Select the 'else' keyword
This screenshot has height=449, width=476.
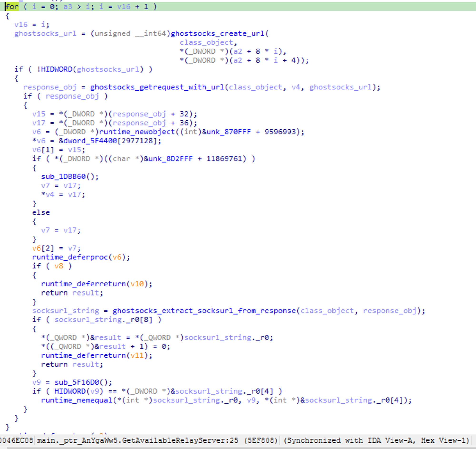41,212
